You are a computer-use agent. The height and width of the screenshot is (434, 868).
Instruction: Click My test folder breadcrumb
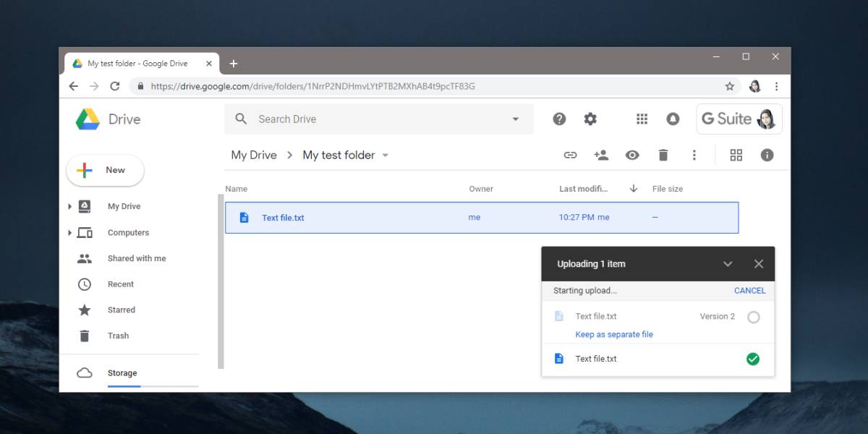click(x=339, y=156)
